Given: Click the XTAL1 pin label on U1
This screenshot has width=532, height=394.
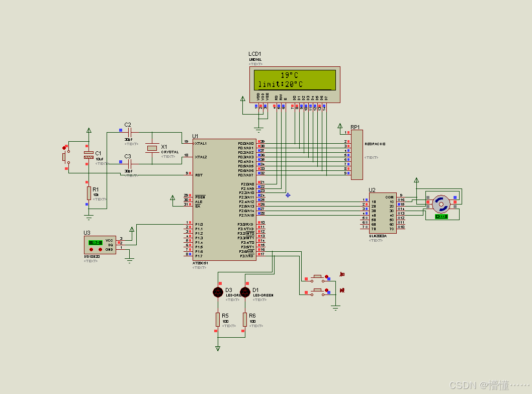Looking at the screenshot, I should click(x=201, y=143).
